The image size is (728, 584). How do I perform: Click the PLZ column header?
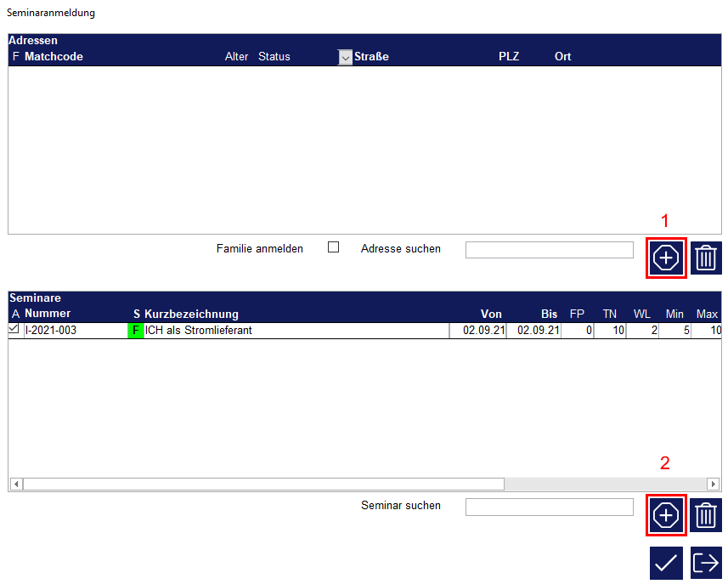(509, 57)
